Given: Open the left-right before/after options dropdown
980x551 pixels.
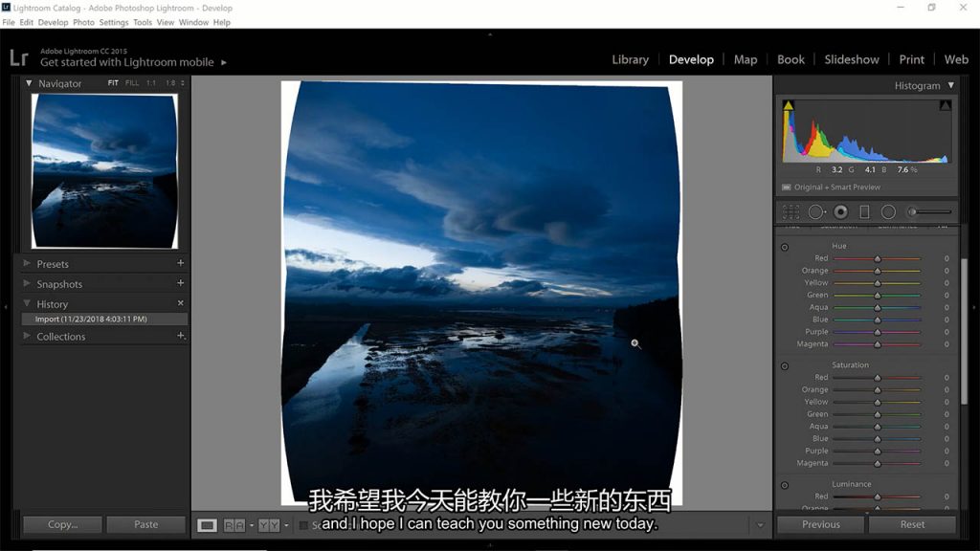Looking at the screenshot, I should pos(252,525).
